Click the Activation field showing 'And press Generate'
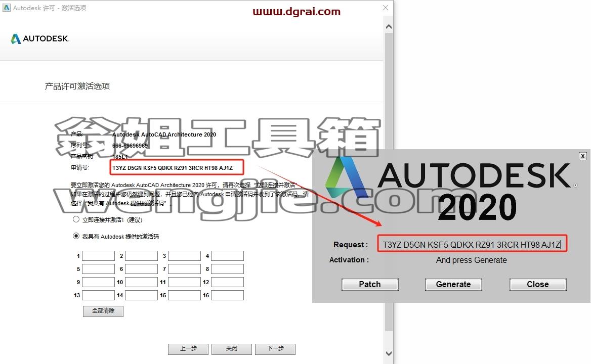591x364 pixels. [471, 260]
